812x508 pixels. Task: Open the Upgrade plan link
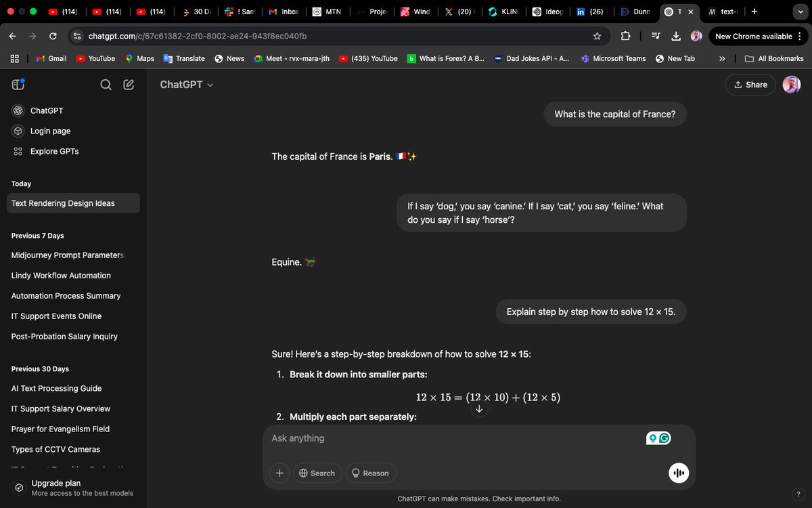[x=55, y=483]
